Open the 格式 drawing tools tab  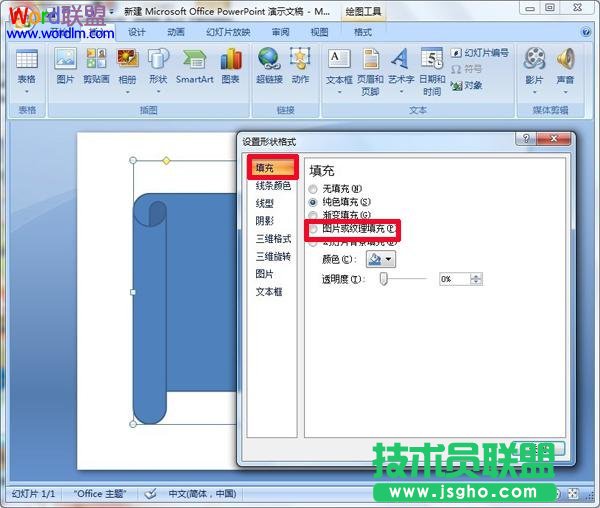pyautogui.click(x=362, y=32)
